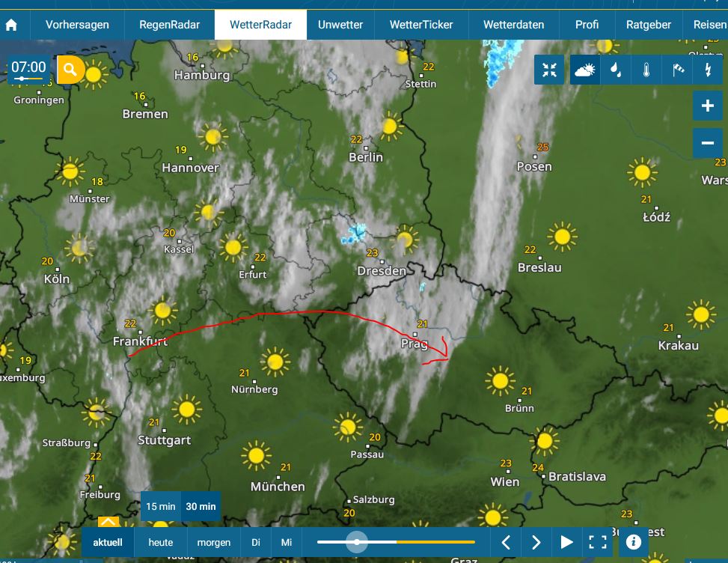This screenshot has height=563, width=728.
Task: Select the morgen time range
Action: (x=214, y=542)
